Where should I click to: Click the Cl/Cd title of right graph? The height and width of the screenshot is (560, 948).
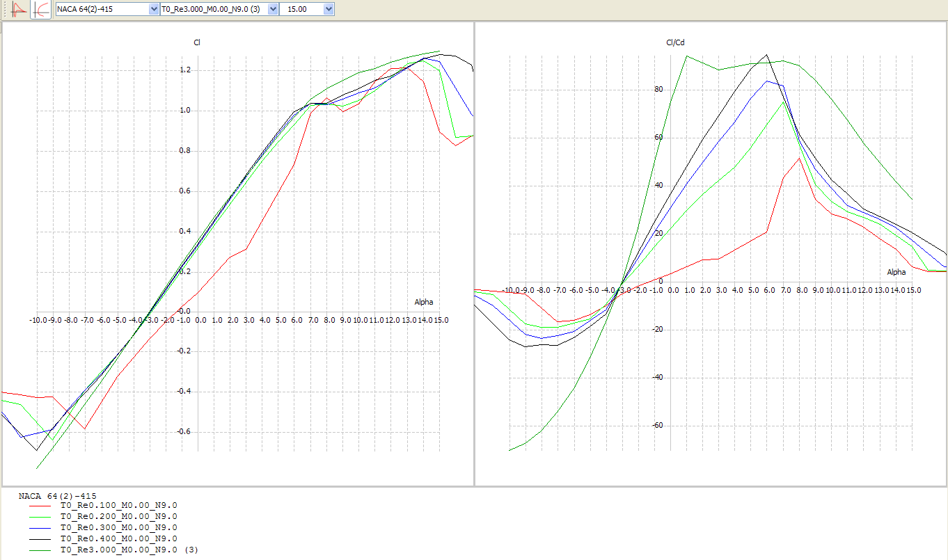675,43
